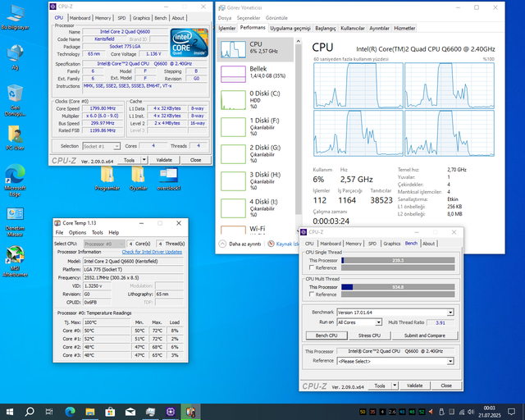Switch to CPU-Z taskbar icon

coord(171,412)
